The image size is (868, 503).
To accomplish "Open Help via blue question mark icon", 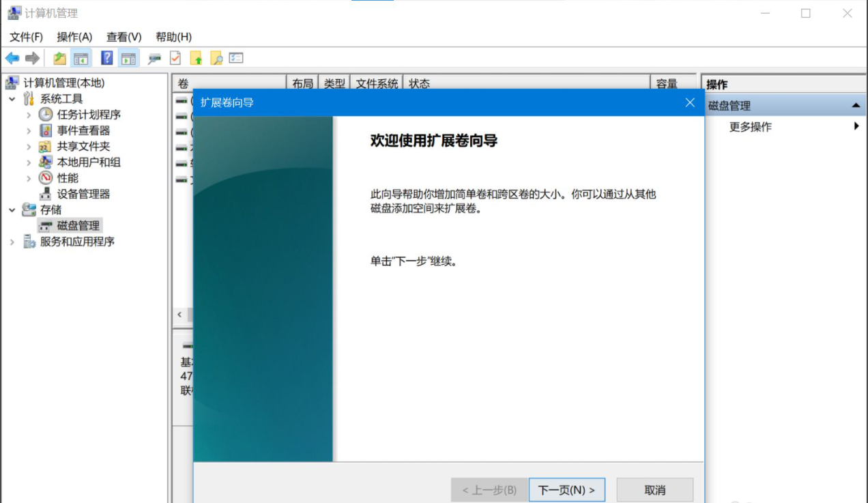I will click(107, 59).
